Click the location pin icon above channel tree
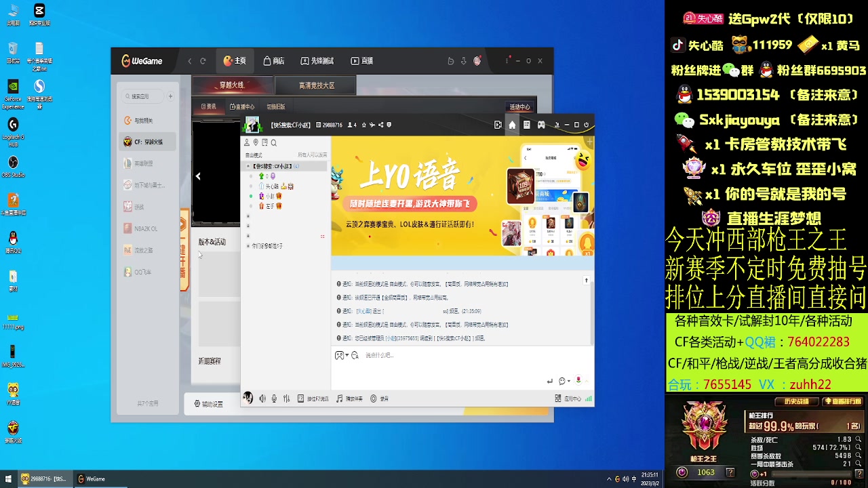Viewport: 868px width, 488px height. [256, 142]
